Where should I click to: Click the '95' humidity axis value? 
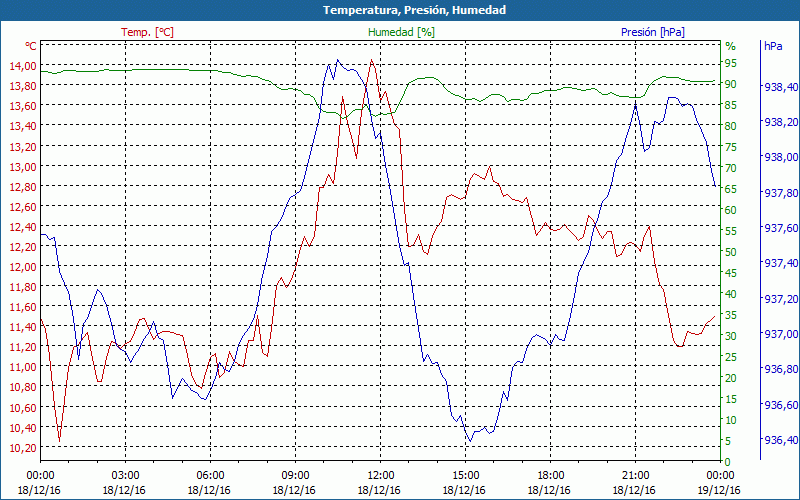pyautogui.click(x=731, y=63)
